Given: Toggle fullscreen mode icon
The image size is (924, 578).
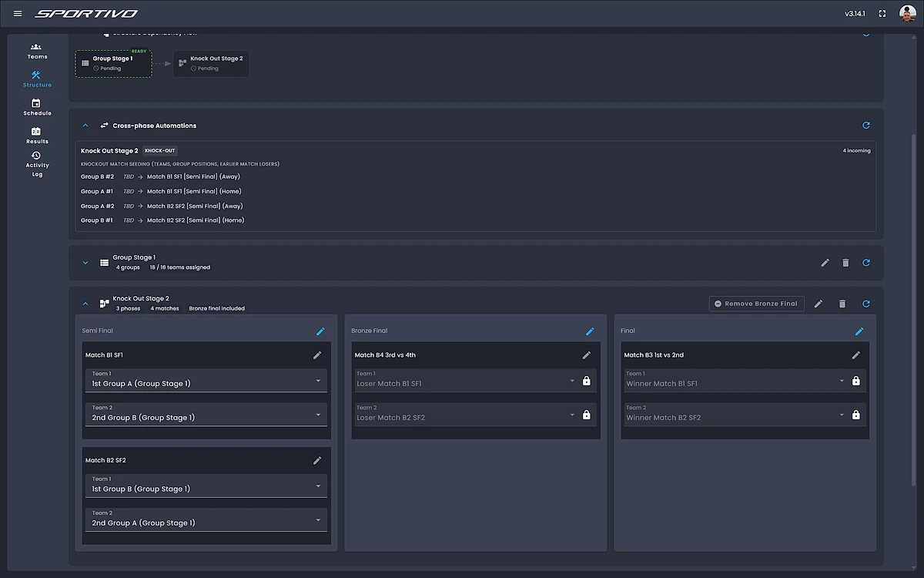Looking at the screenshot, I should tap(882, 13).
